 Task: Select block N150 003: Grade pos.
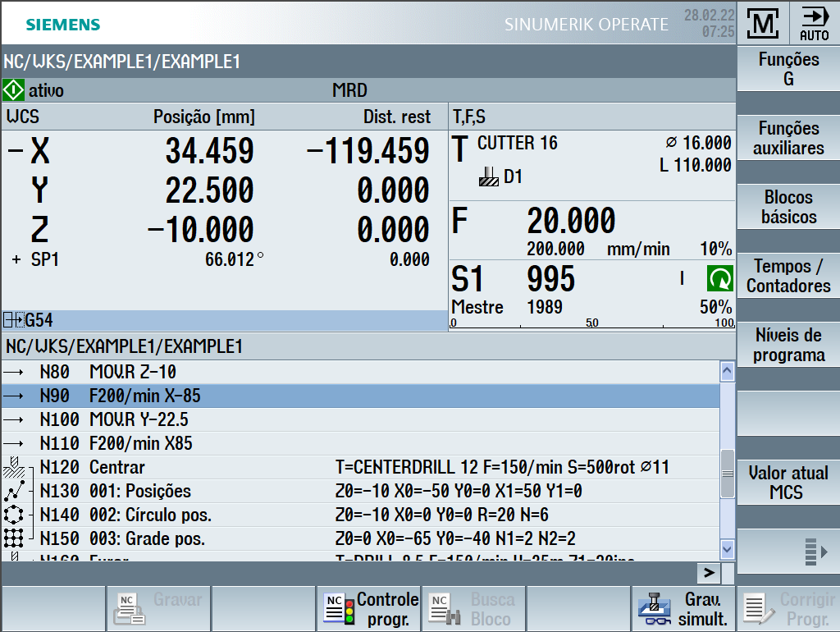pos(361,538)
